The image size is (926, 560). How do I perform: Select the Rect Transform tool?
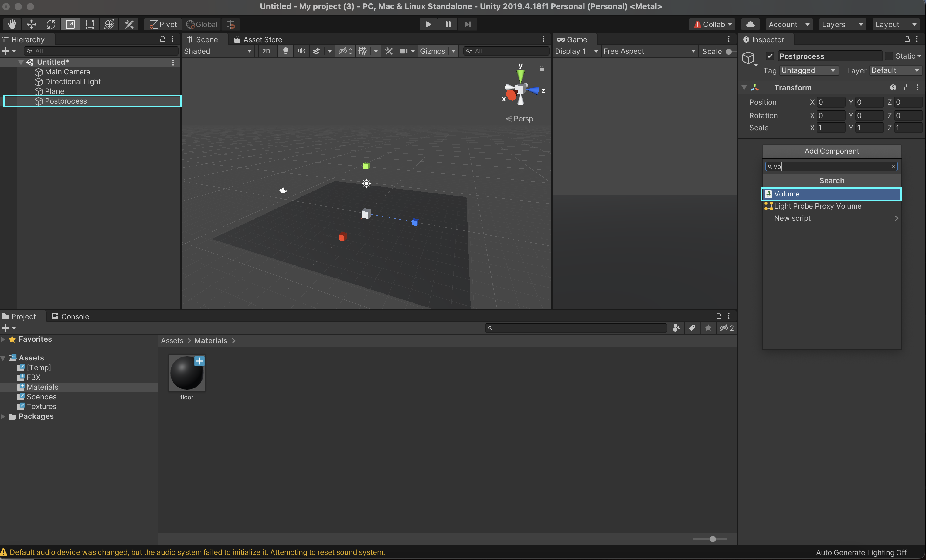pyautogui.click(x=90, y=24)
